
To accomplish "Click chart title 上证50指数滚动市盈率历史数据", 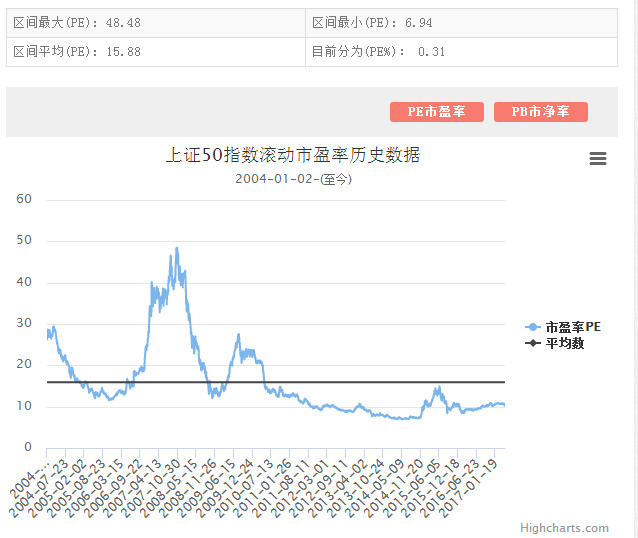I will click(x=293, y=155).
